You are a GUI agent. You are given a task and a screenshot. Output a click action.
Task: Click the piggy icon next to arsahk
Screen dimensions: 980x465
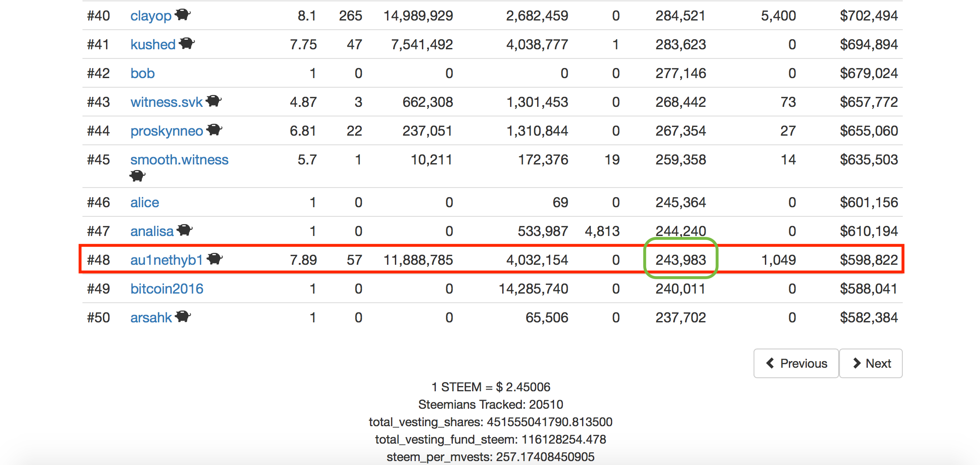(183, 317)
